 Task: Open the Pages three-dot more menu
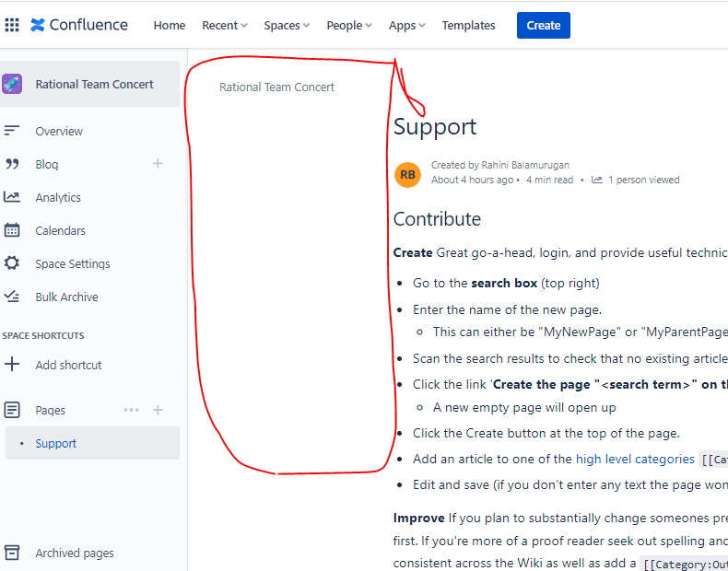pyautogui.click(x=132, y=410)
